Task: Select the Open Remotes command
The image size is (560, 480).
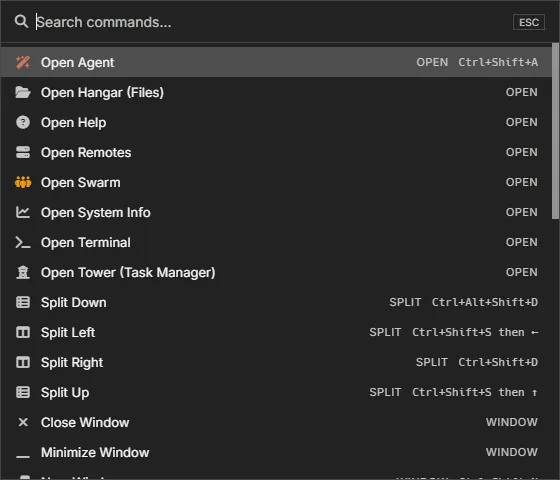Action: (276, 152)
